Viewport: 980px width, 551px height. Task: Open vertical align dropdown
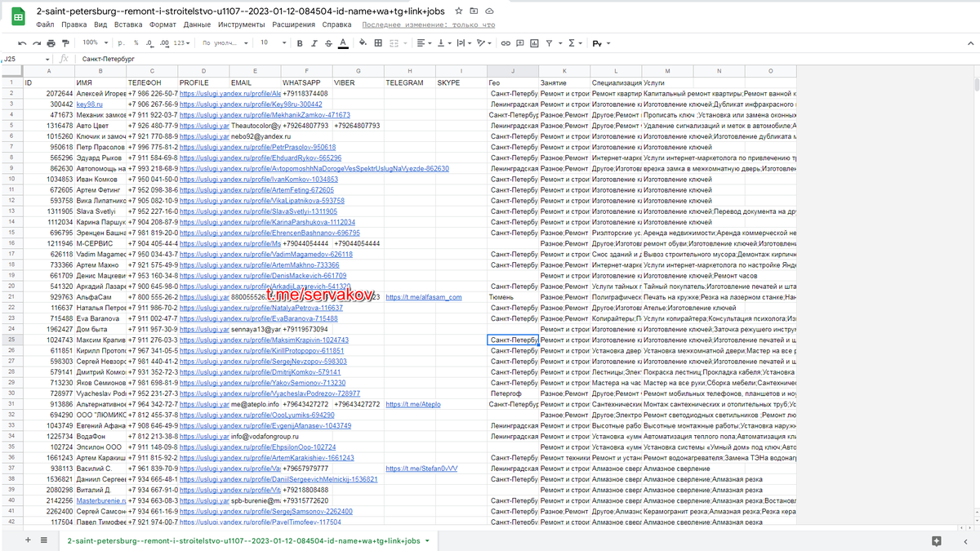tap(445, 43)
